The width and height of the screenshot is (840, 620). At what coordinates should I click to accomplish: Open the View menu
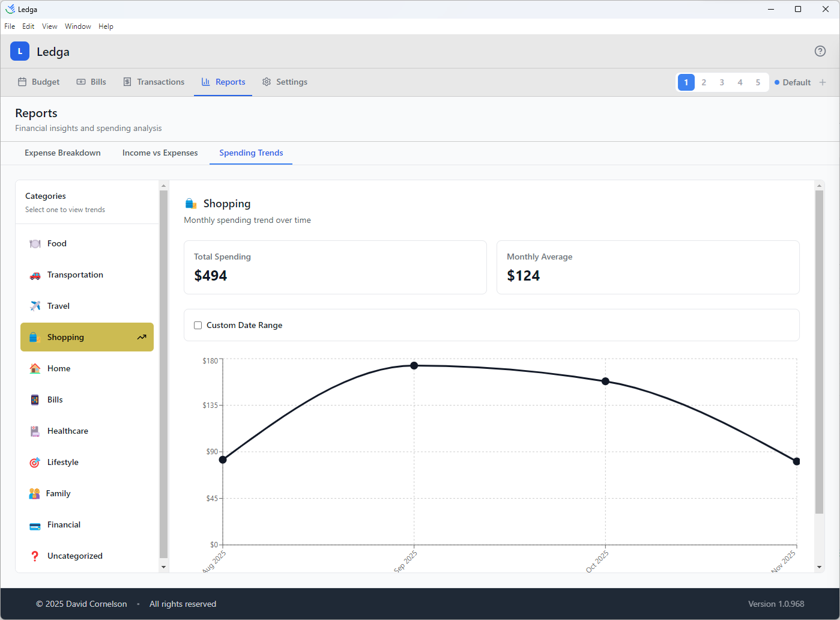click(50, 26)
